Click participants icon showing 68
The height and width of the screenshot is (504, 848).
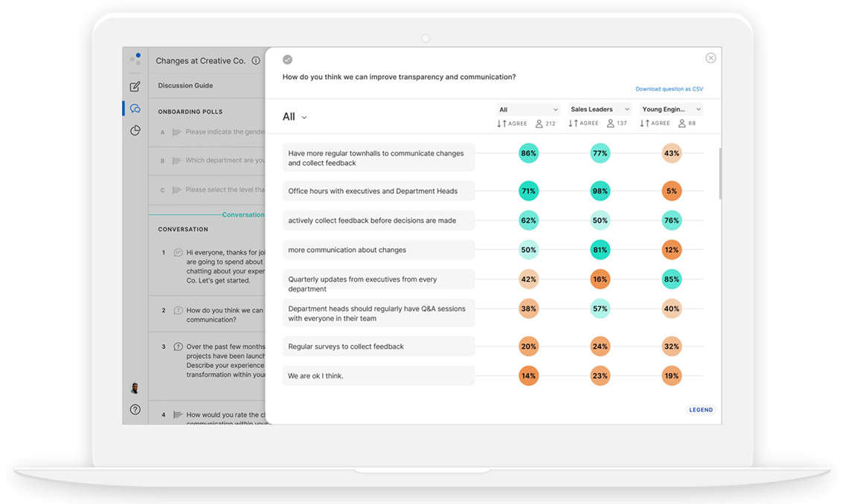click(682, 123)
